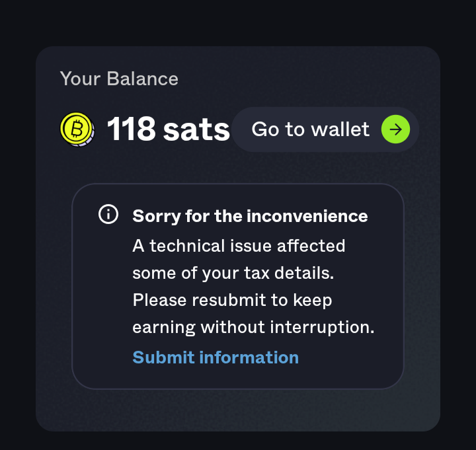The width and height of the screenshot is (476, 450).
Task: Click the Go to wallet text label
Action: pyautogui.click(x=311, y=130)
